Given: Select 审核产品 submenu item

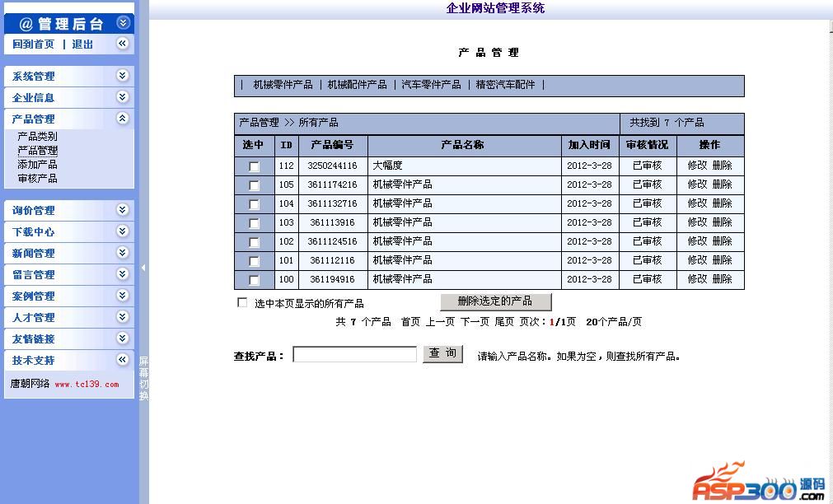Looking at the screenshot, I should click(x=37, y=179).
